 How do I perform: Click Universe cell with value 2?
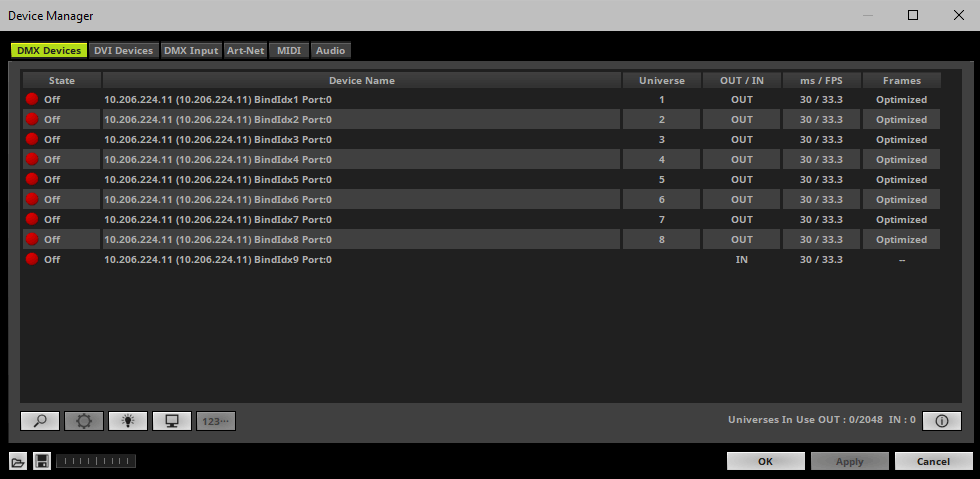(x=661, y=119)
